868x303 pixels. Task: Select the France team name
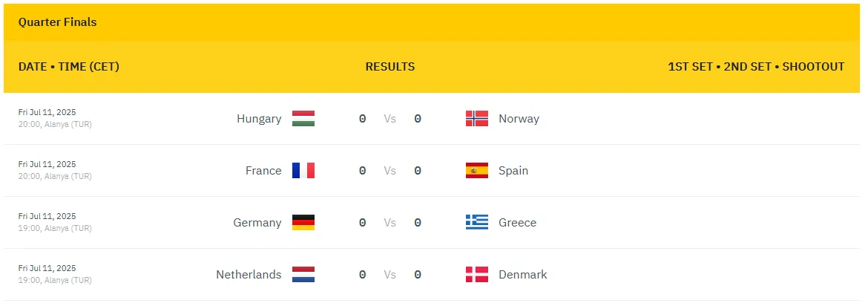point(263,171)
